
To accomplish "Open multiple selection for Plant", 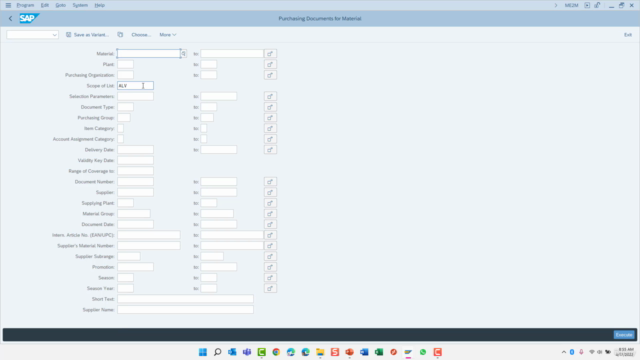I will click(x=270, y=64).
